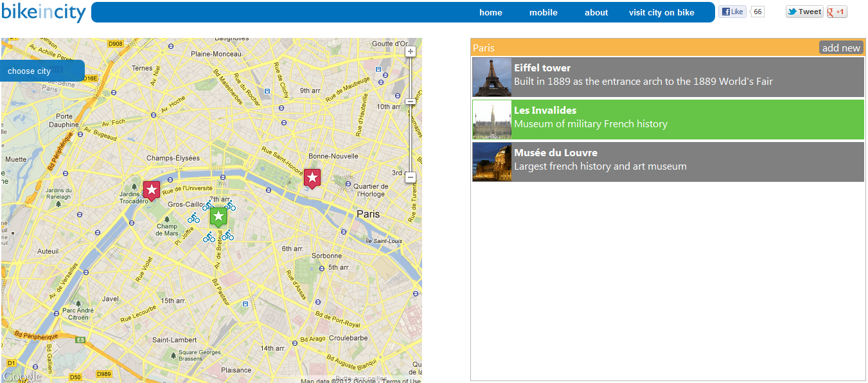Click the D908 road shield on the map
This screenshot has height=383, width=868.
click(x=116, y=44)
